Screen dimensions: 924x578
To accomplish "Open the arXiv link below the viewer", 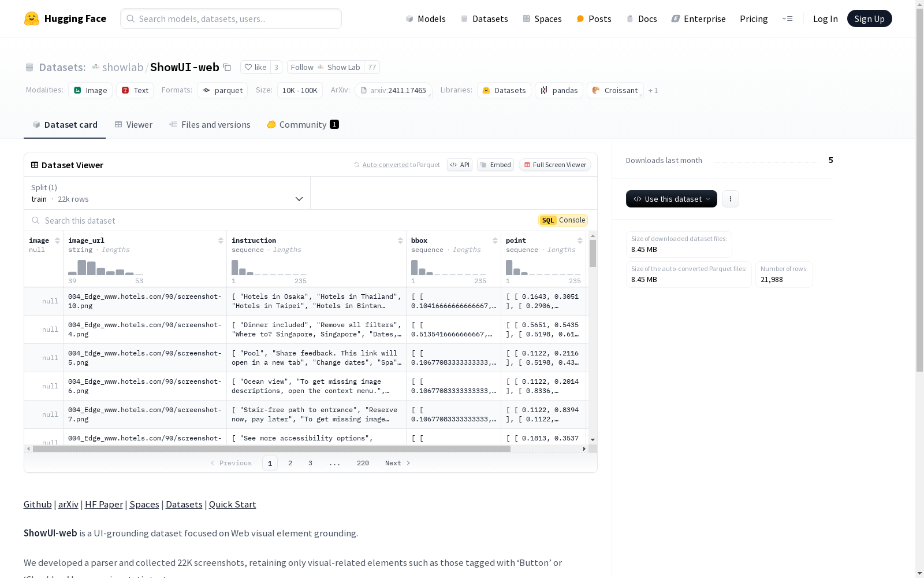I will [68, 504].
